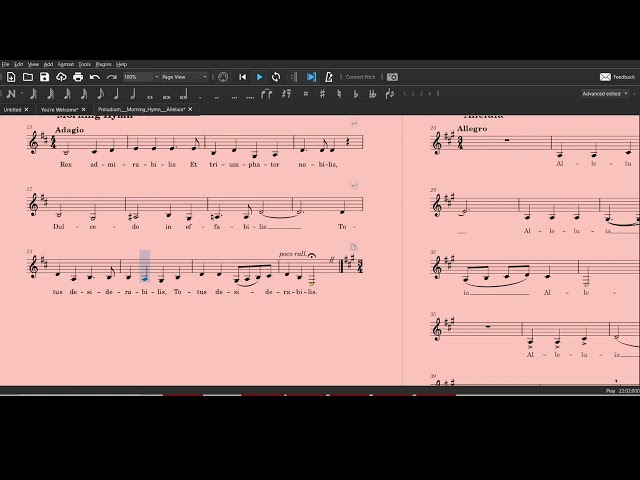
Task: Select the poco rall. text
Action: pyautogui.click(x=293, y=254)
